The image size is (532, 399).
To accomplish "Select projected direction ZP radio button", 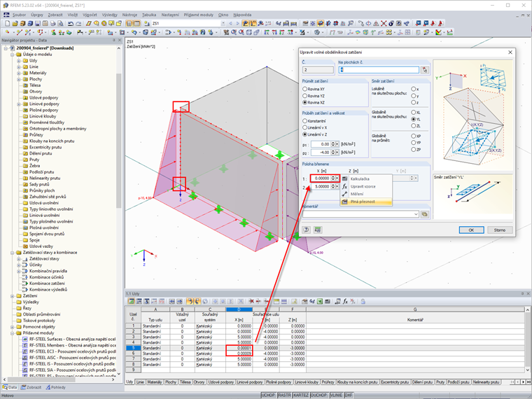I will coord(413,149).
